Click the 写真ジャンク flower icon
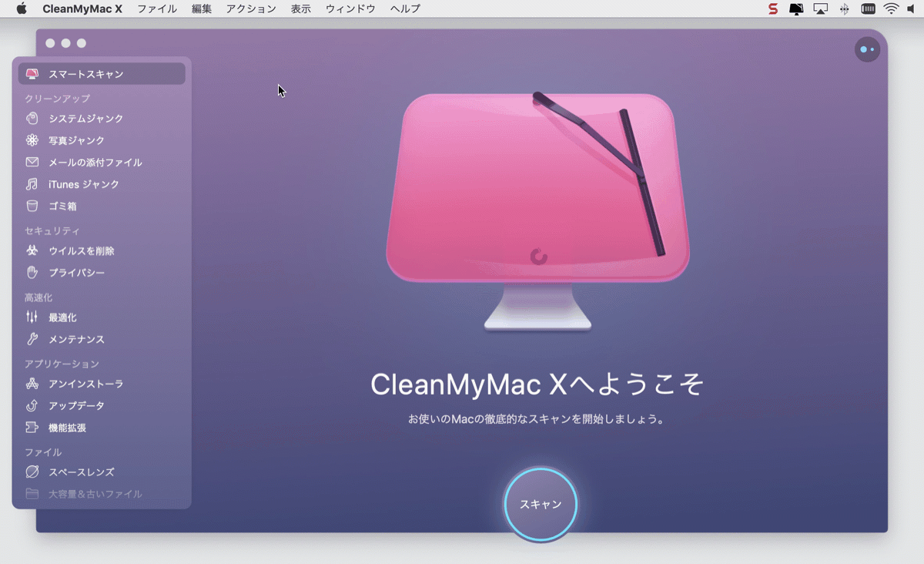 point(32,140)
